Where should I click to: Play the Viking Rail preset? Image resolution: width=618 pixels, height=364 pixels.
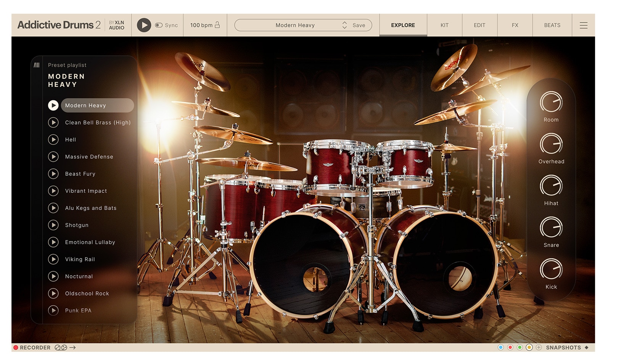tap(53, 259)
